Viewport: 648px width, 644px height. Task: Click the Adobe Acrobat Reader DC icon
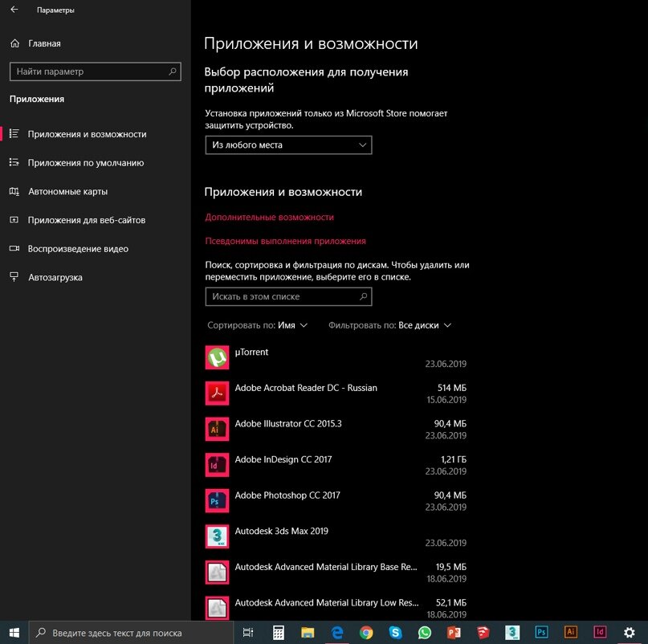pos(217,393)
